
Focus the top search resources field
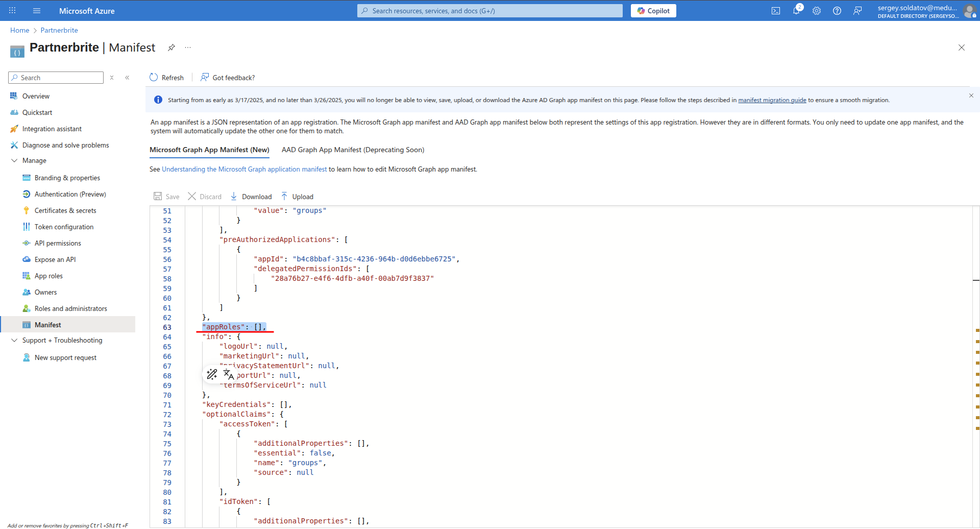pyautogui.click(x=490, y=11)
